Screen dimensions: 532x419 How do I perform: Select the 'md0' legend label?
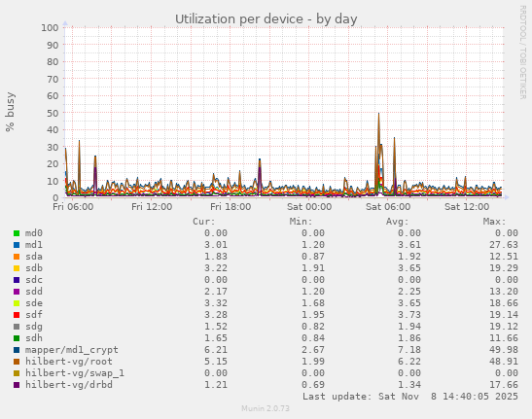point(34,233)
